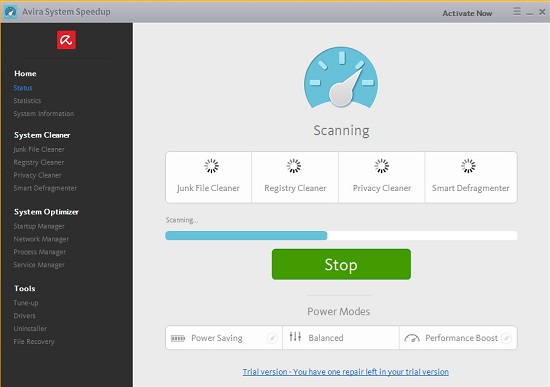Image resolution: width=550 pixels, height=387 pixels.
Task: Open Statistics in the sidebar
Action: click(x=27, y=101)
